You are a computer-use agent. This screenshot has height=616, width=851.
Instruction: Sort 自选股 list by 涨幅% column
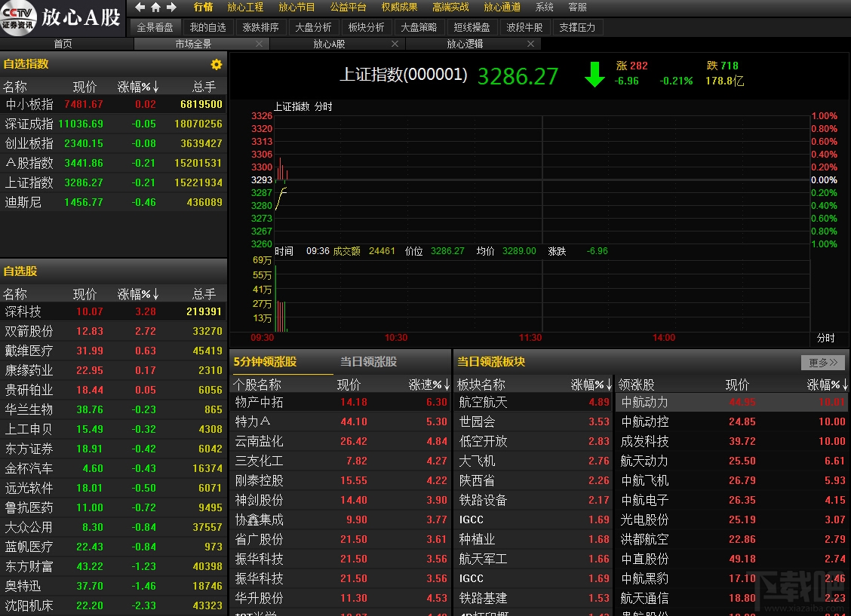point(138,294)
